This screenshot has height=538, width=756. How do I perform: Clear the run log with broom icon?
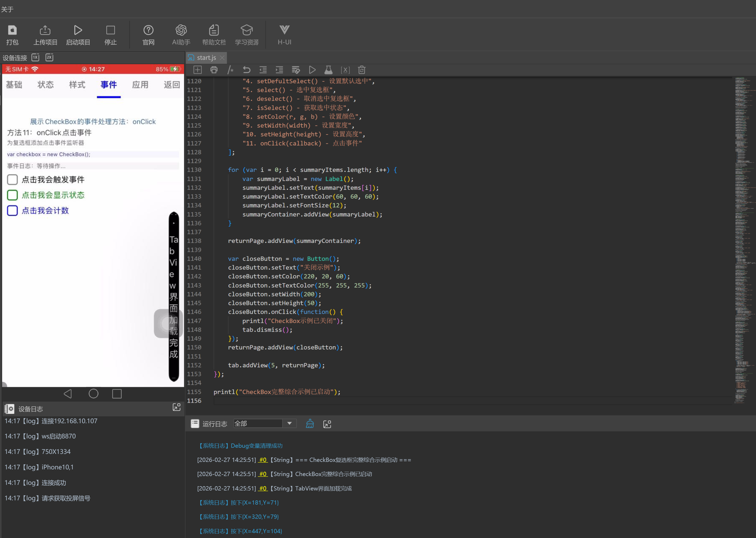[310, 424]
